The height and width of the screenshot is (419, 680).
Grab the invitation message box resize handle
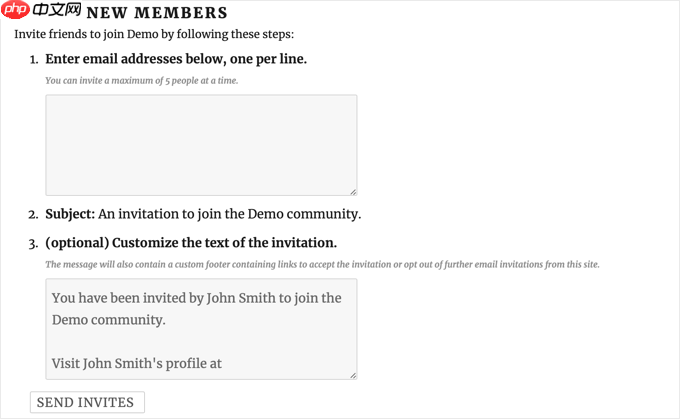point(353,376)
